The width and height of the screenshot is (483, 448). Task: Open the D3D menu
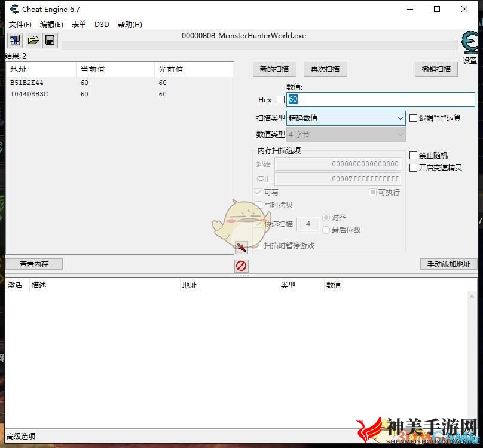pos(102,25)
